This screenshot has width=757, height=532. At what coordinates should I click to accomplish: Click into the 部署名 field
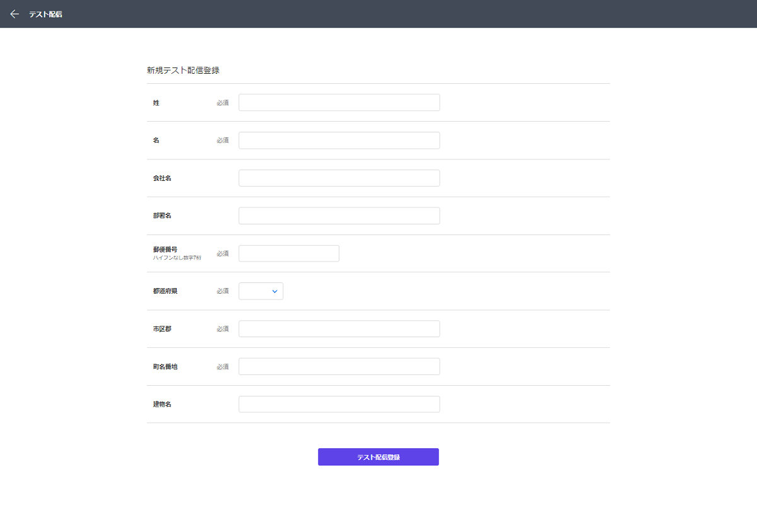pyautogui.click(x=339, y=216)
